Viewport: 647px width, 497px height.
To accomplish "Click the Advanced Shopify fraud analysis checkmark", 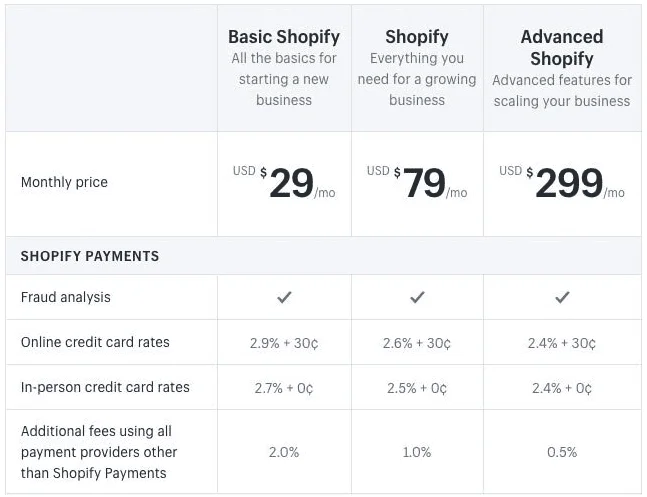I will pyautogui.click(x=562, y=297).
